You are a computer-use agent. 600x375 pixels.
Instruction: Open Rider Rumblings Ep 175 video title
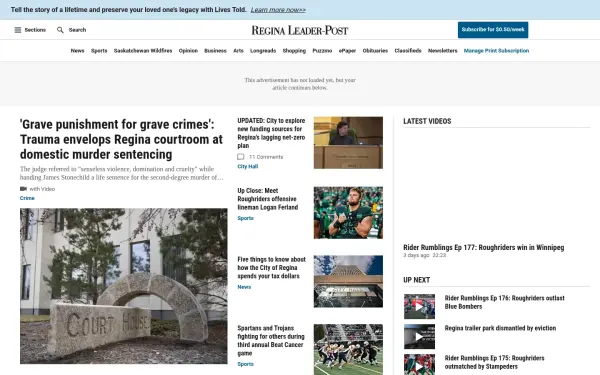(494, 362)
